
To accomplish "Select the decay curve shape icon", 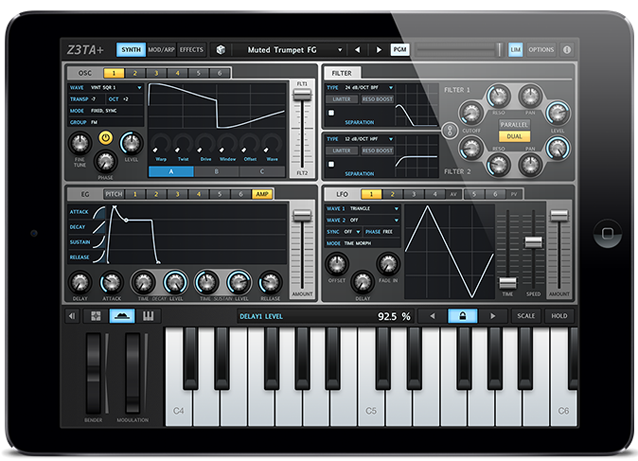I will click(x=99, y=227).
